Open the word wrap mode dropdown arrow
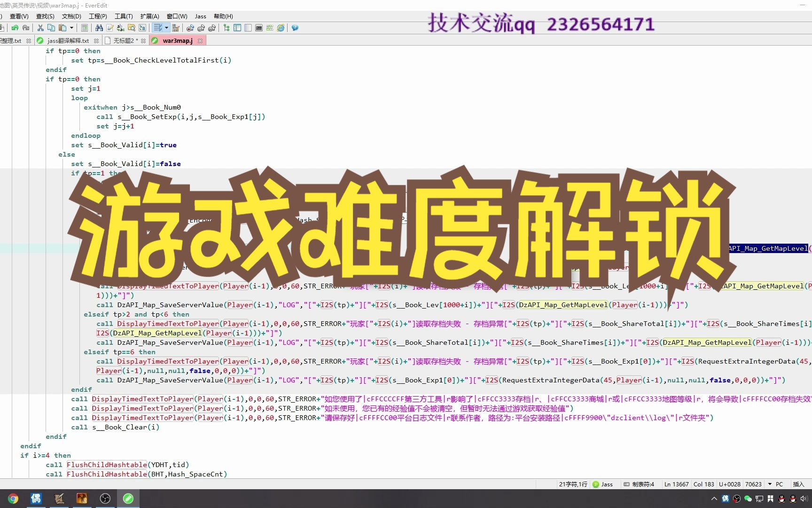Viewport: 812px width, 508px height. coord(166,28)
